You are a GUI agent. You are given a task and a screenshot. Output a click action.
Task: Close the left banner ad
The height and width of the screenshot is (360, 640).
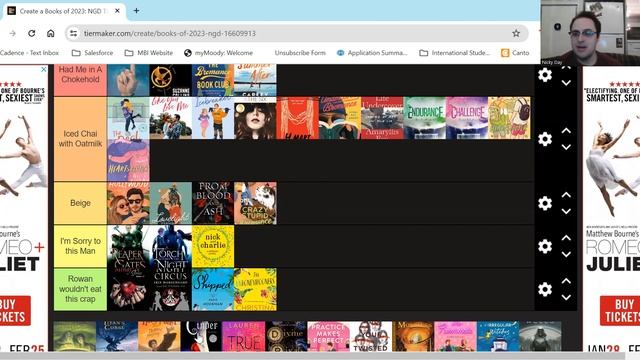tap(44, 69)
